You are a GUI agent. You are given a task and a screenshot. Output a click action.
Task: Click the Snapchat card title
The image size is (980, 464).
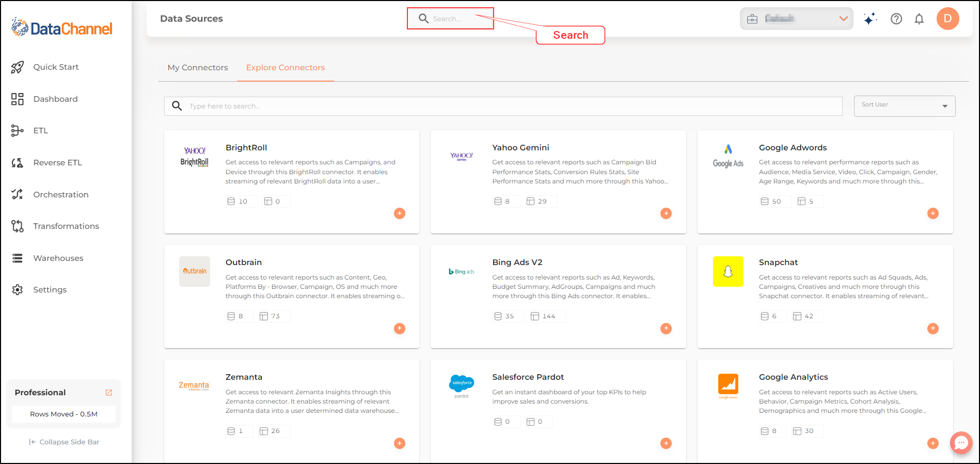pos(778,262)
